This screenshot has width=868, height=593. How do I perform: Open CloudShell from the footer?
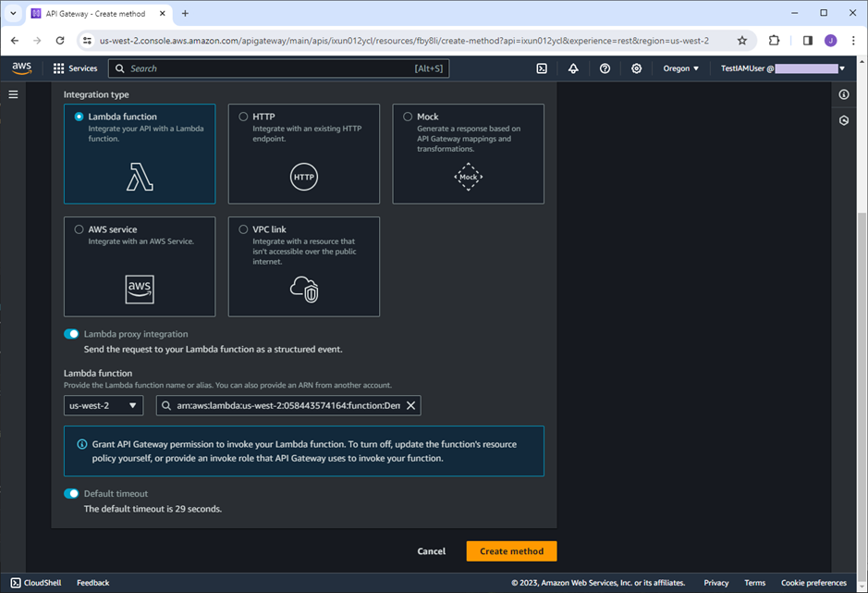tap(36, 583)
